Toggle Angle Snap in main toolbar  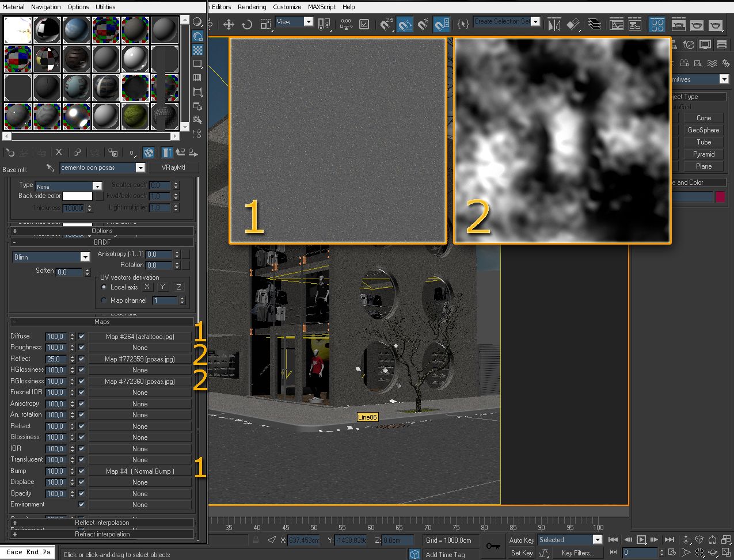405,24
